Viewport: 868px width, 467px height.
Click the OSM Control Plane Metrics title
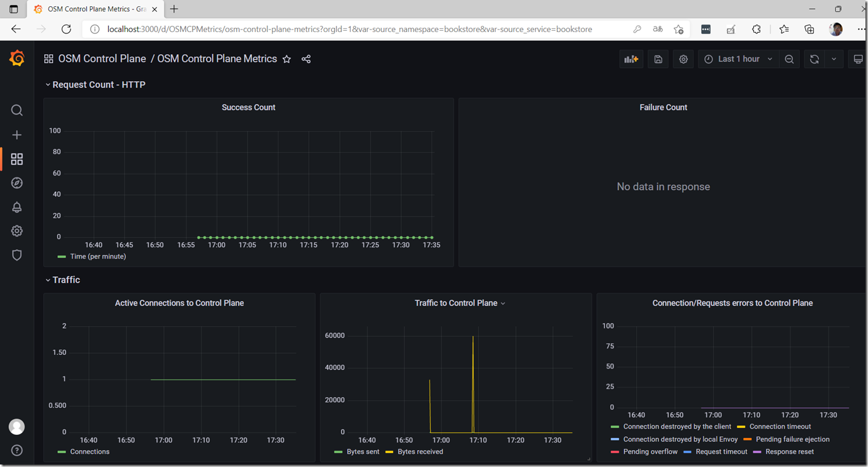click(217, 59)
